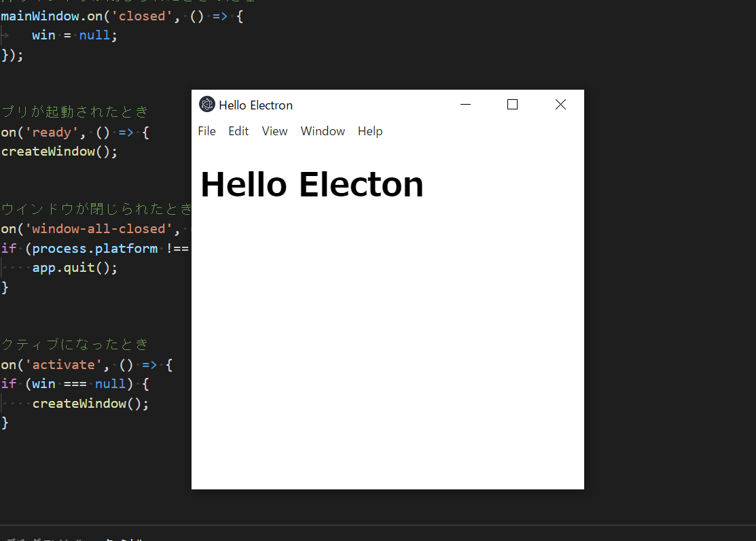Click the comment ウインドウが閉じられたとき

coord(96,209)
